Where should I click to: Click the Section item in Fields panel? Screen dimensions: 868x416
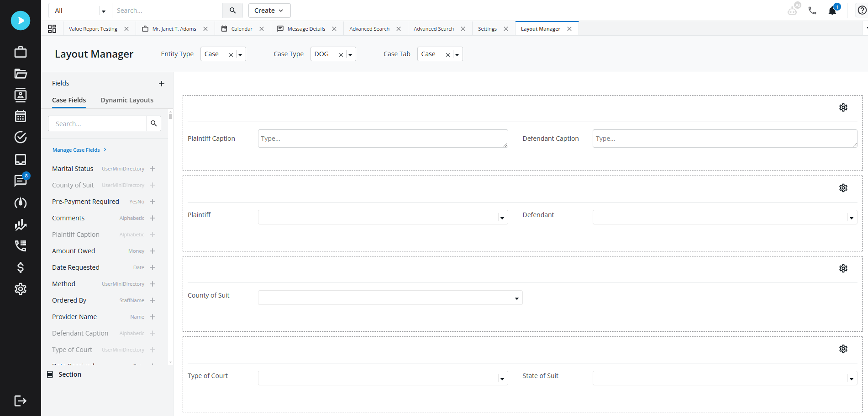[64, 374]
